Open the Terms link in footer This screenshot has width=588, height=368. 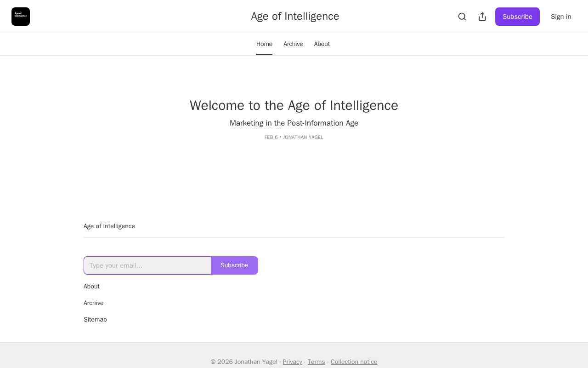click(x=316, y=362)
